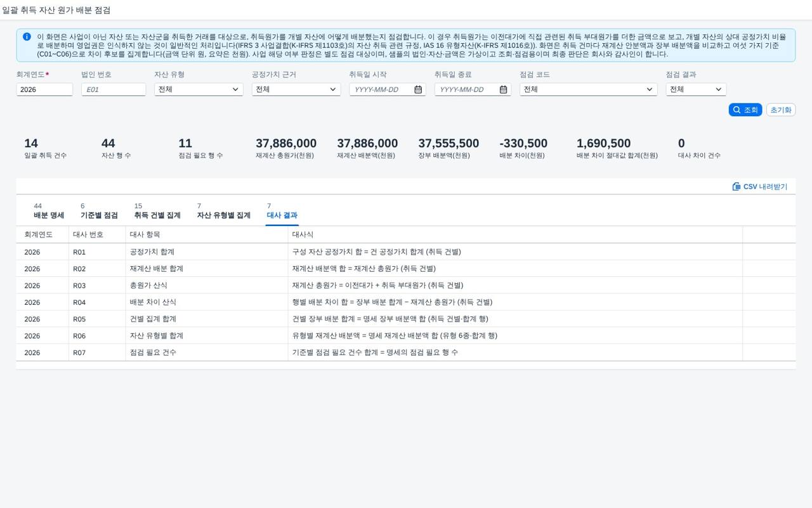Click the R06 reconciliation number
Viewport: 812px width, 508px height.
79,336
